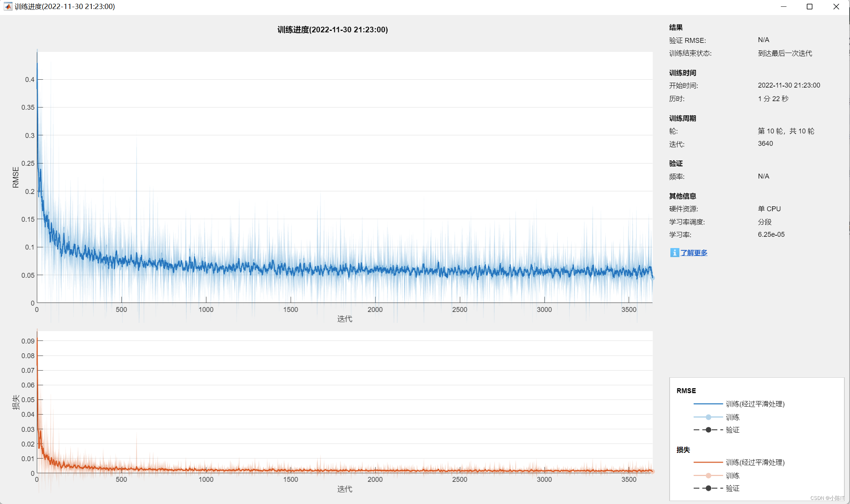This screenshot has height=504, width=850.
Task: Click the final RMSE data point marker
Action: 652,278
